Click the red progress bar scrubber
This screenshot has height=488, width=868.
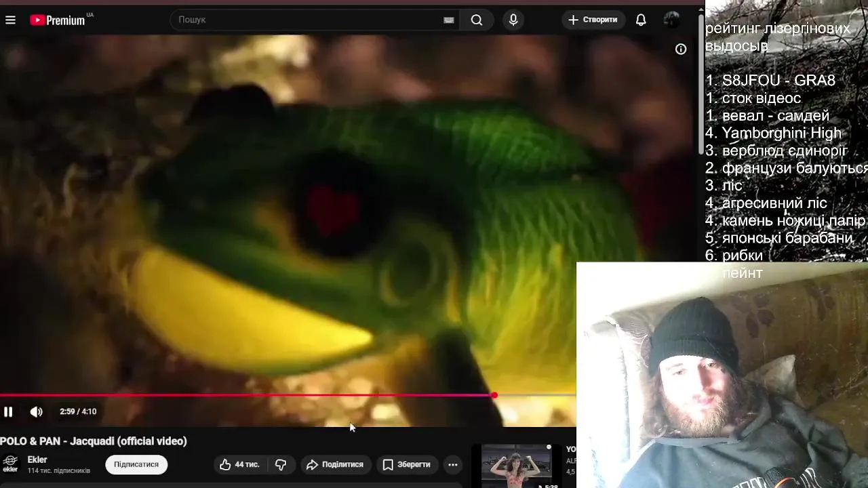click(x=494, y=394)
